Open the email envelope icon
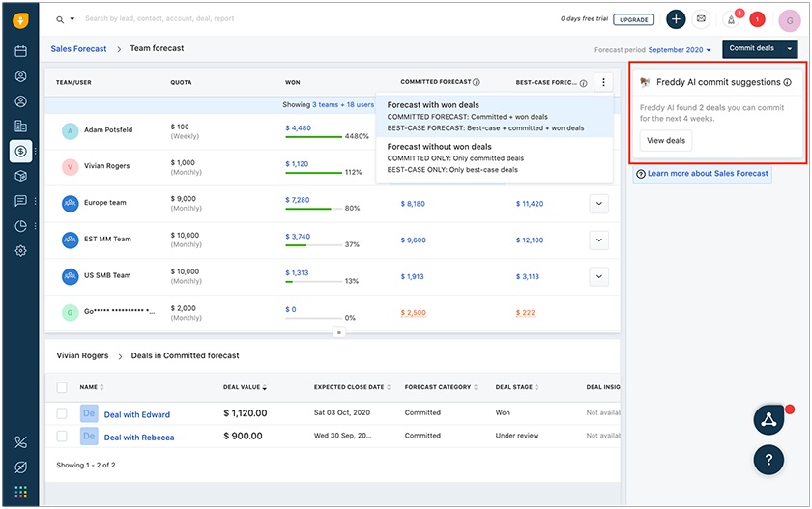The width and height of the screenshot is (812, 509). (701, 19)
